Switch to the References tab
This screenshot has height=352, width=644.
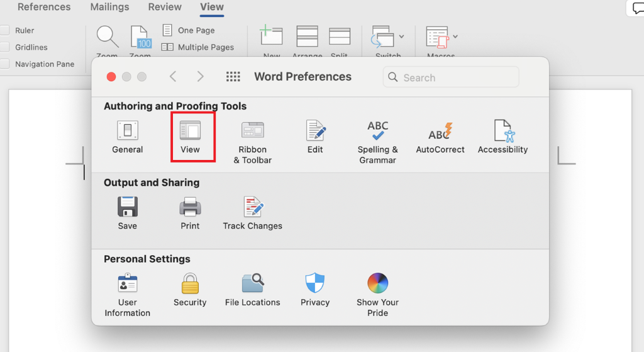(x=44, y=7)
